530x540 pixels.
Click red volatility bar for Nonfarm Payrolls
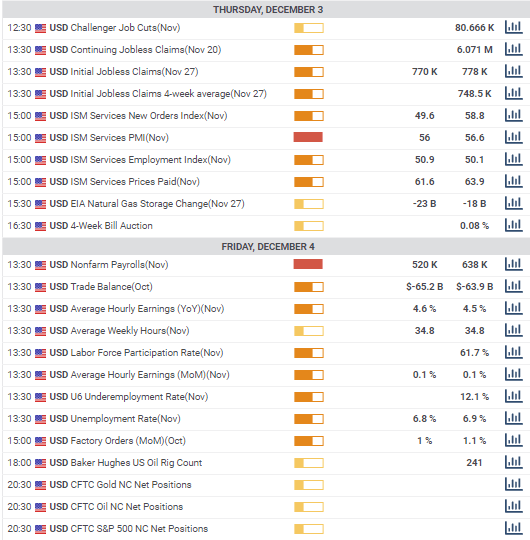tap(308, 264)
